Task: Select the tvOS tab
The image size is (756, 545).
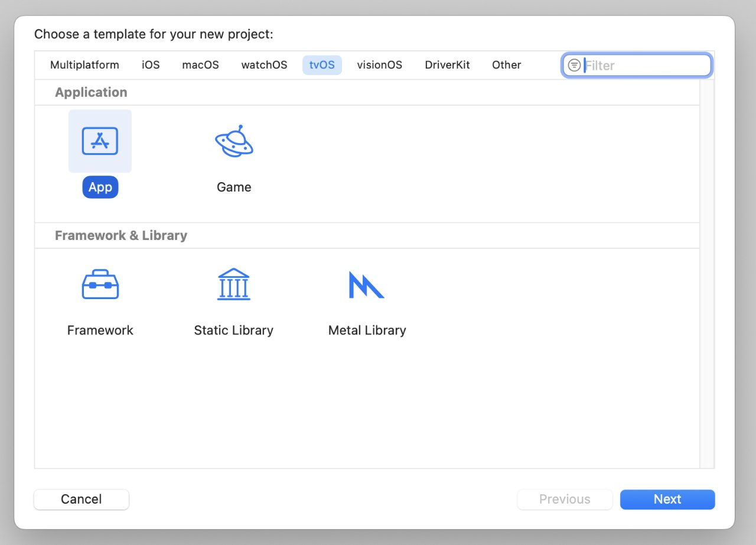Action: [x=322, y=65]
